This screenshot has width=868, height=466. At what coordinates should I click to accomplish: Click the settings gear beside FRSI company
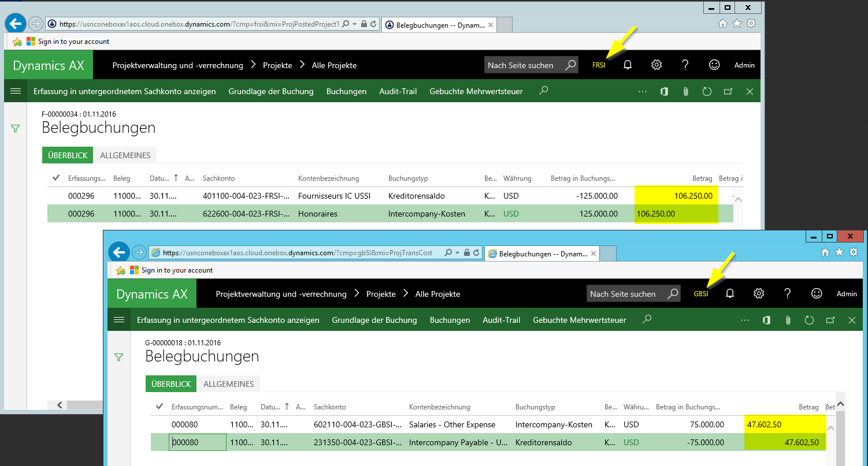(x=656, y=65)
